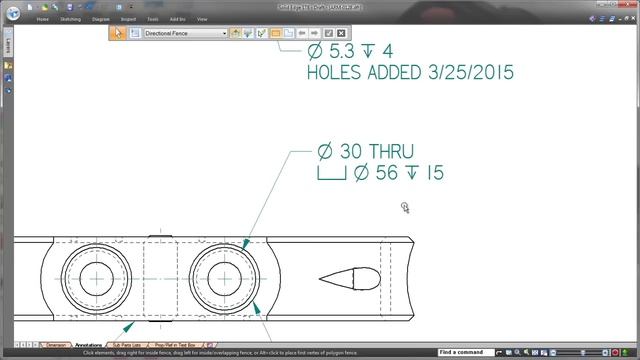Click the accept checkmark on command bar
This screenshot has width=640, height=360.
tap(329, 33)
